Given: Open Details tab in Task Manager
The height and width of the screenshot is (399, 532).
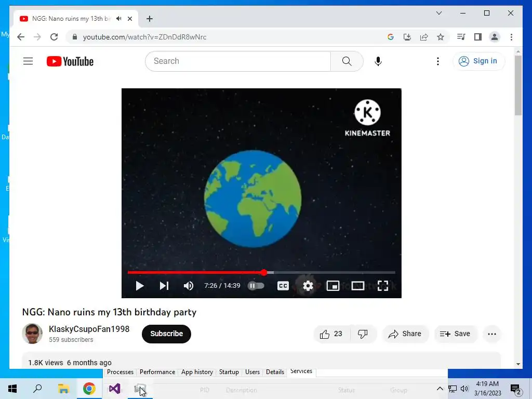Looking at the screenshot, I should (275, 372).
